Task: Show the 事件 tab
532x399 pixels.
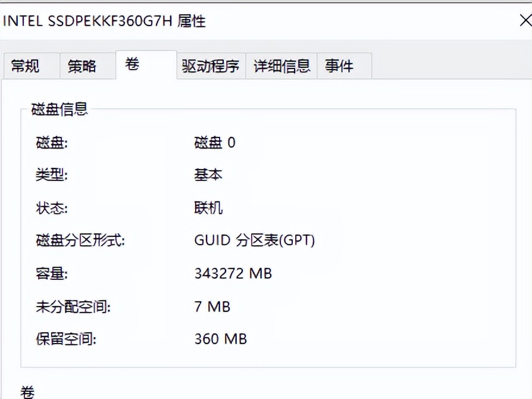Action: pos(345,66)
